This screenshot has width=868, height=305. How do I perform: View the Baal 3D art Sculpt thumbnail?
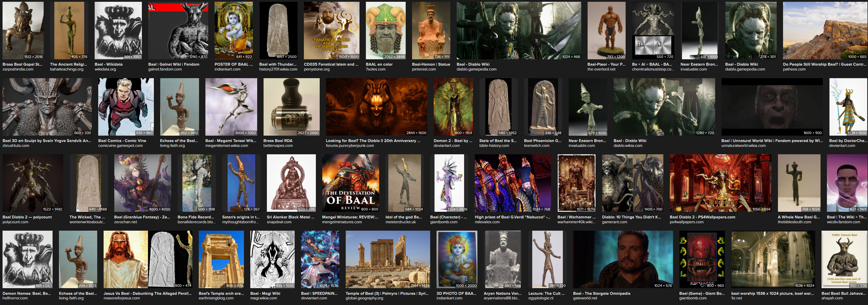pyautogui.click(x=47, y=107)
